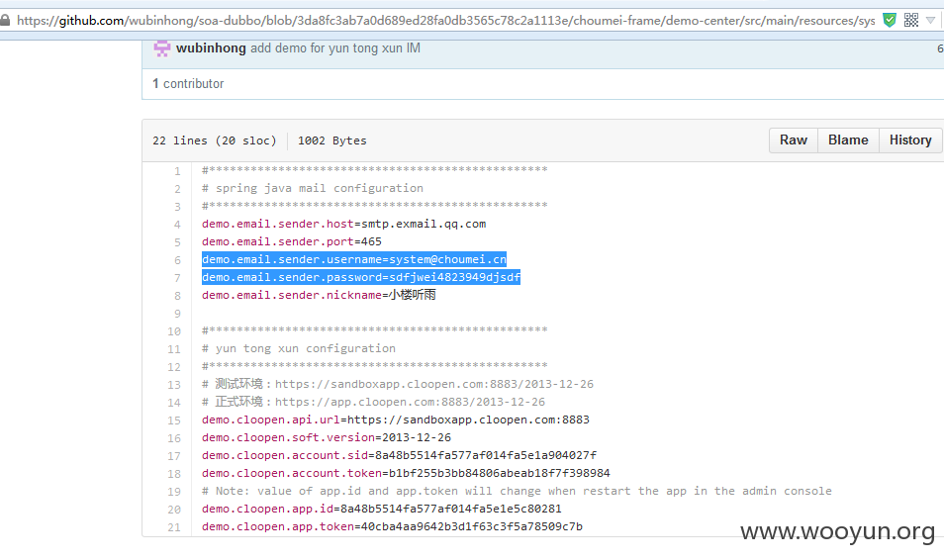This screenshot has width=944, height=560.
Task: Click 'yun tong xun configuration' comment
Action: (299, 348)
